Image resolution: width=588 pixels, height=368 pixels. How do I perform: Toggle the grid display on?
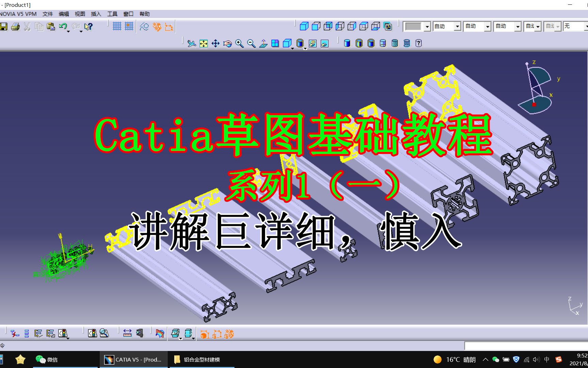tap(117, 26)
